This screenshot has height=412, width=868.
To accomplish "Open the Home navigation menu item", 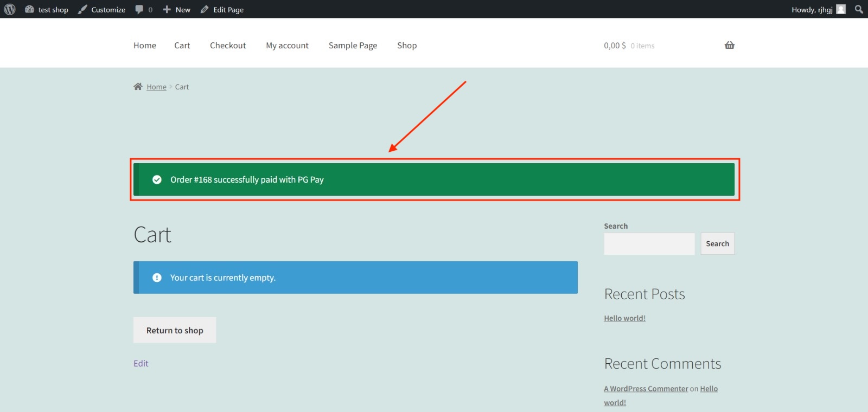I will coord(145,46).
